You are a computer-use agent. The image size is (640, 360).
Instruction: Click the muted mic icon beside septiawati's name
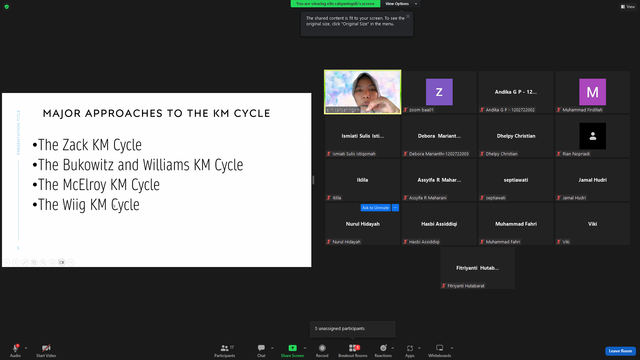pyautogui.click(x=482, y=198)
